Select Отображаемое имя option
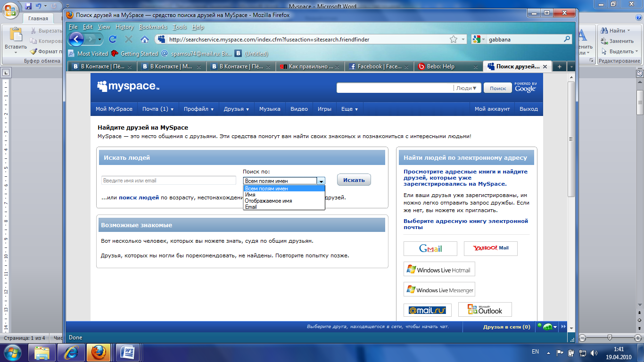This screenshot has height=362, width=644. (284, 201)
